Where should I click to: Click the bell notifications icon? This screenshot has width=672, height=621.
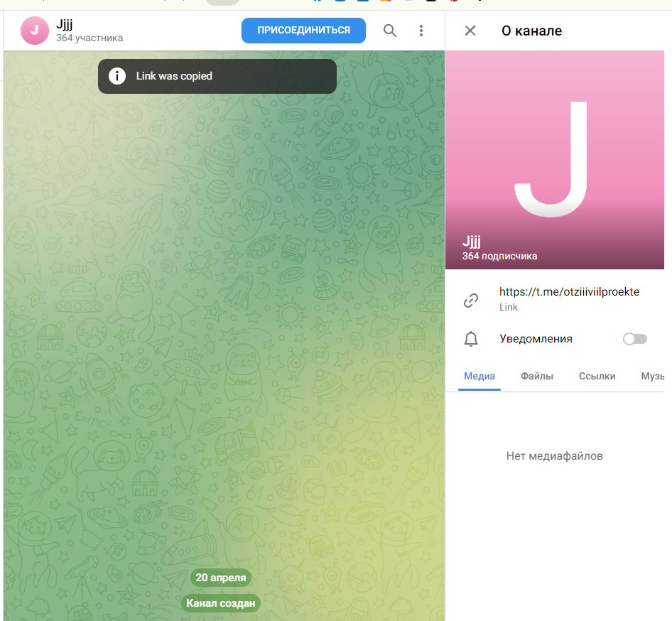coord(471,339)
